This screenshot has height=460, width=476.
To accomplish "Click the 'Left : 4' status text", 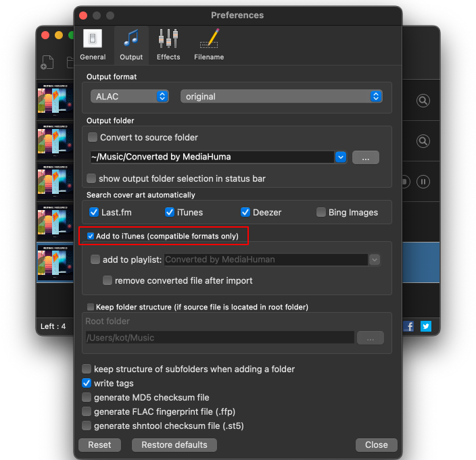I will pos(53,326).
